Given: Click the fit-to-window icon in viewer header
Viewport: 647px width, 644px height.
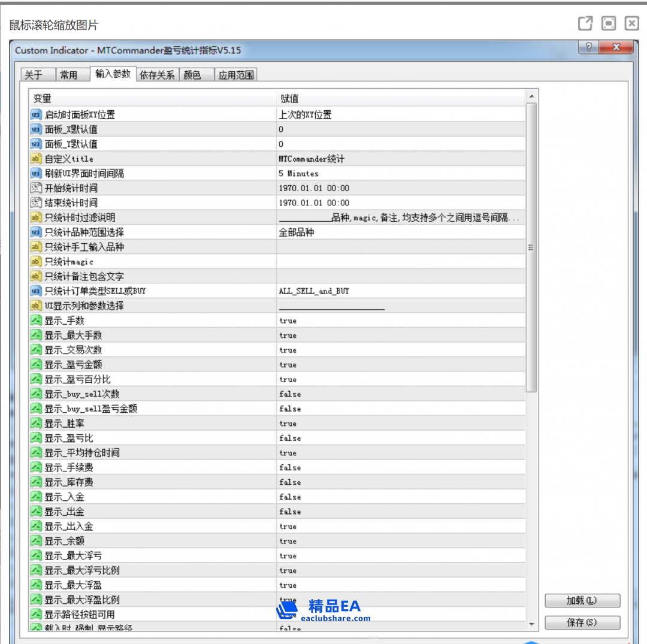Looking at the screenshot, I should coord(609,23).
